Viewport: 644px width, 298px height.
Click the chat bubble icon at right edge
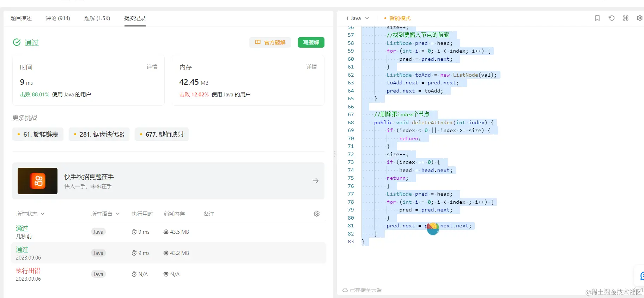point(642,276)
